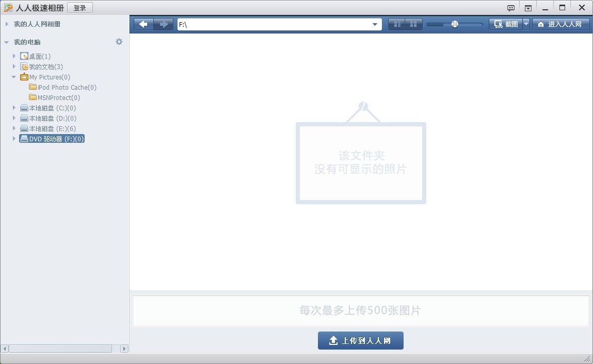
Task: Expand 本地磁盘 (E:)(6) node arrow
Action: click(x=14, y=128)
